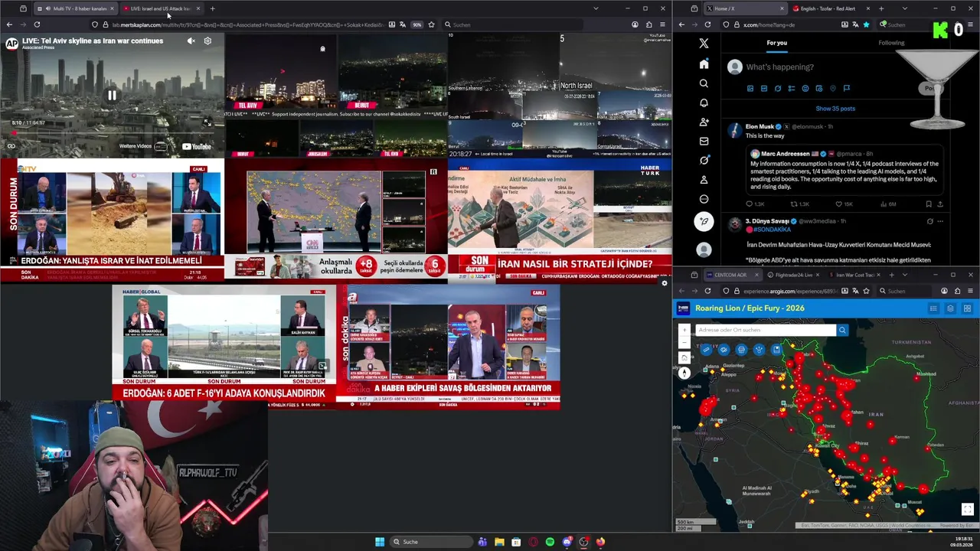Toggle translate page icon in the X window
Screen dimensions: 980x551
855,24
